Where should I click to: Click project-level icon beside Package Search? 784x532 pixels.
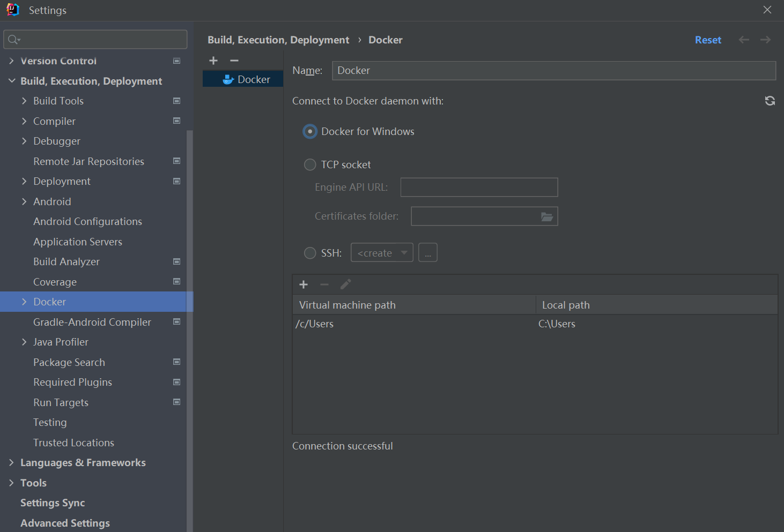(176, 362)
